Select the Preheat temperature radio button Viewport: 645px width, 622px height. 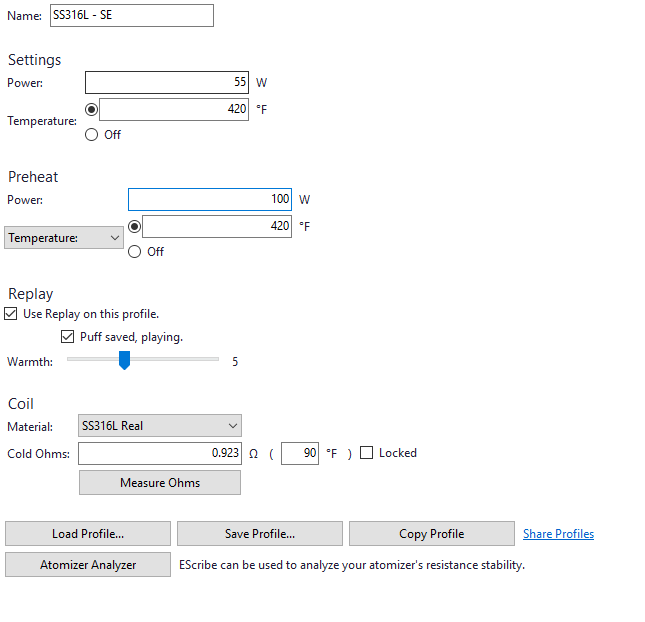click(x=135, y=227)
